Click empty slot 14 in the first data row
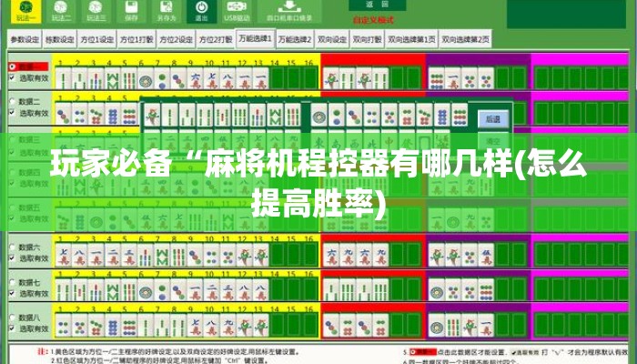The image size is (637, 364). point(278,78)
